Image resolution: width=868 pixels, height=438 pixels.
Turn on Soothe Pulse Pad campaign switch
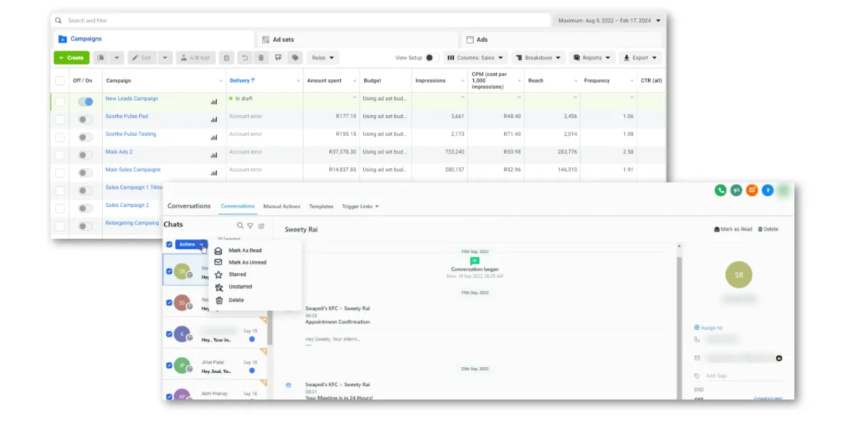85,119
